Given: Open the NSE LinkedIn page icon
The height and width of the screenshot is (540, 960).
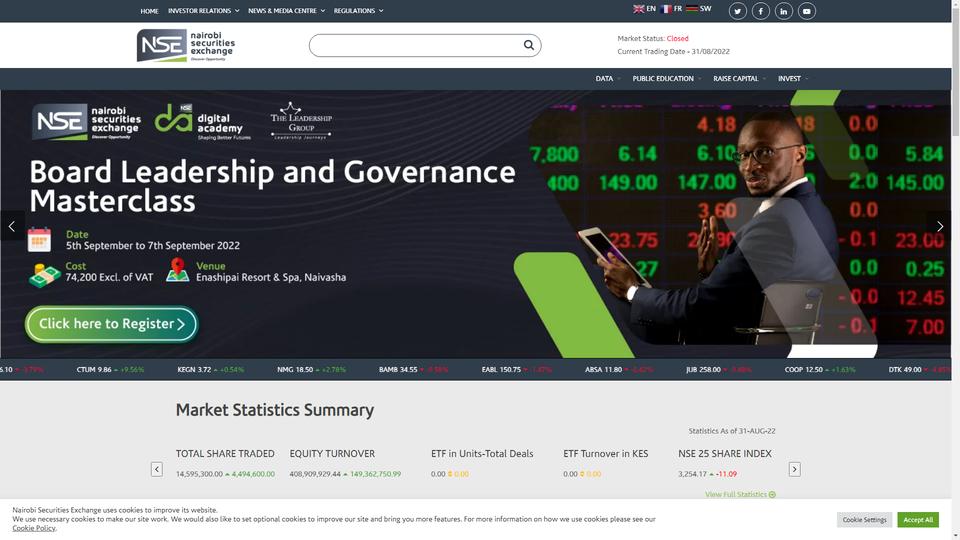Looking at the screenshot, I should [x=784, y=11].
